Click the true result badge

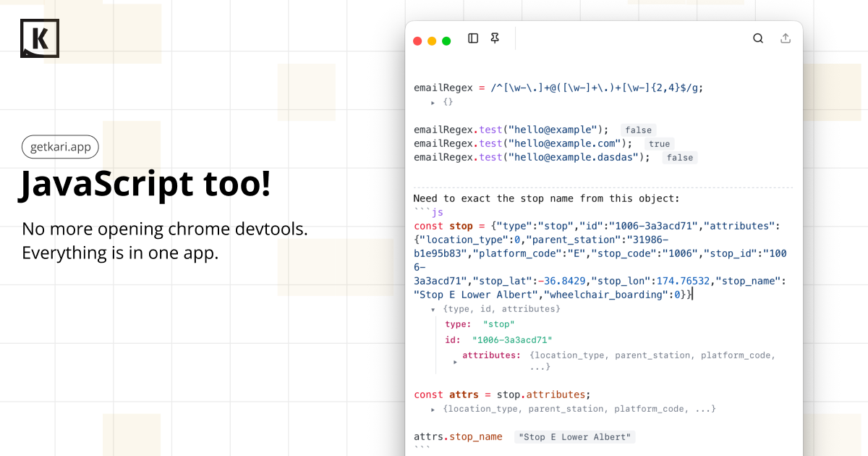[x=659, y=144]
